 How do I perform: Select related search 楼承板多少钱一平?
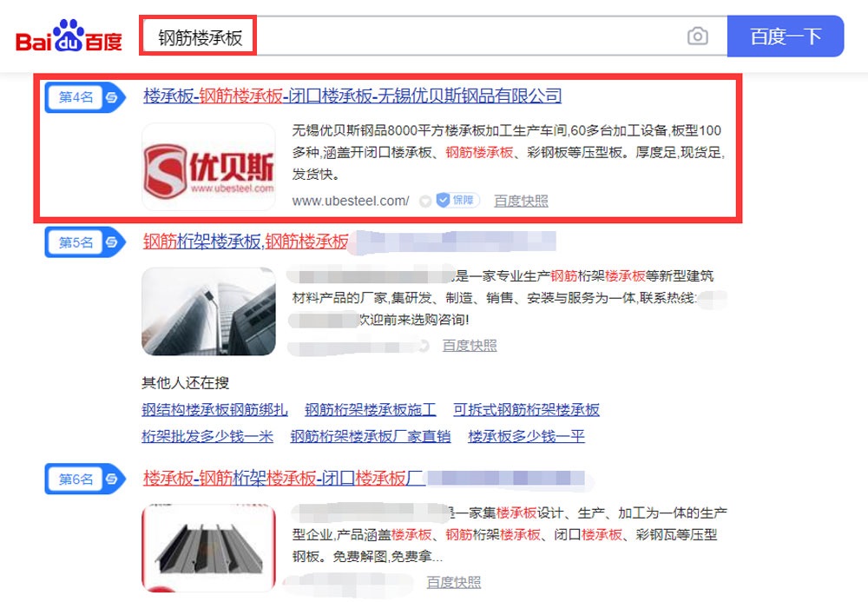pos(526,436)
